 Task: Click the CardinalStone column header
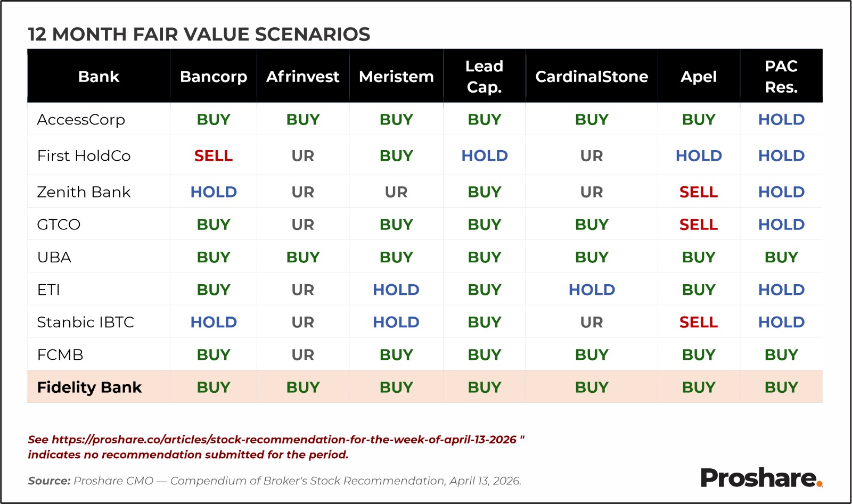click(x=592, y=77)
